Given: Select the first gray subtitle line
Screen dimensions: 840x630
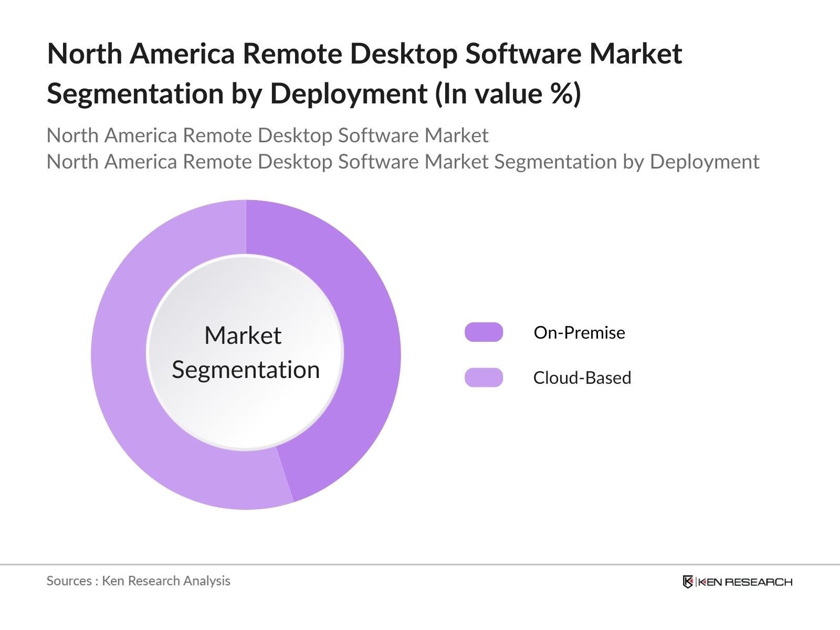Looking at the screenshot, I should pyautogui.click(x=267, y=135).
